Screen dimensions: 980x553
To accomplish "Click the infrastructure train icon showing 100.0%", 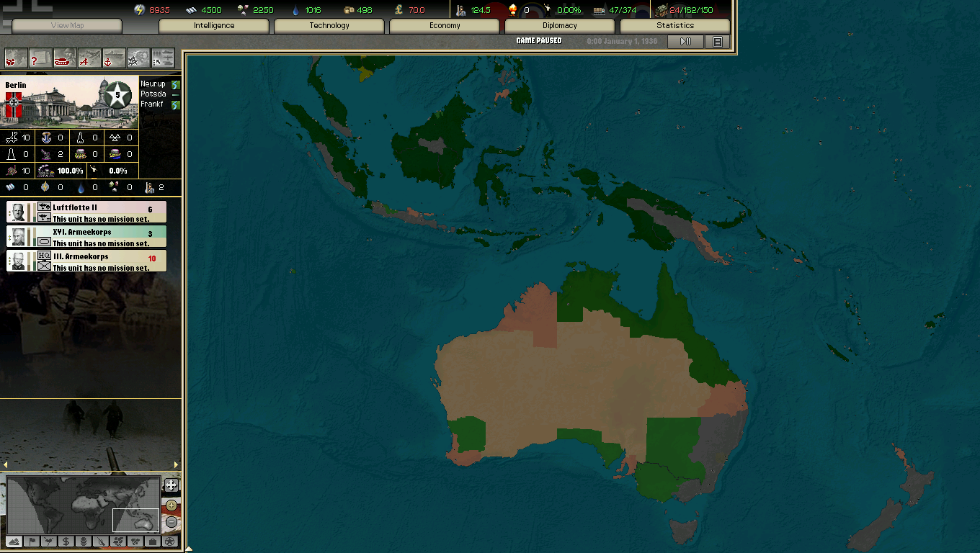I will [45, 171].
